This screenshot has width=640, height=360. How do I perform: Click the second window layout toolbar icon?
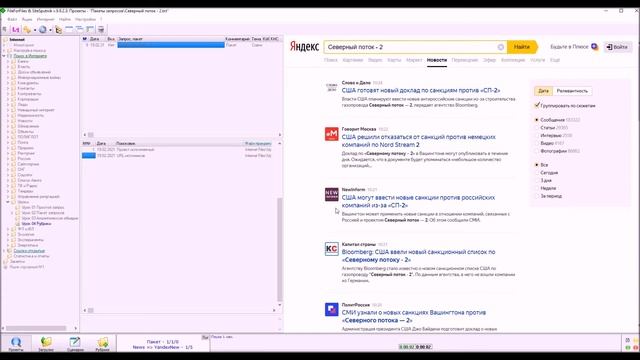tap(80, 29)
